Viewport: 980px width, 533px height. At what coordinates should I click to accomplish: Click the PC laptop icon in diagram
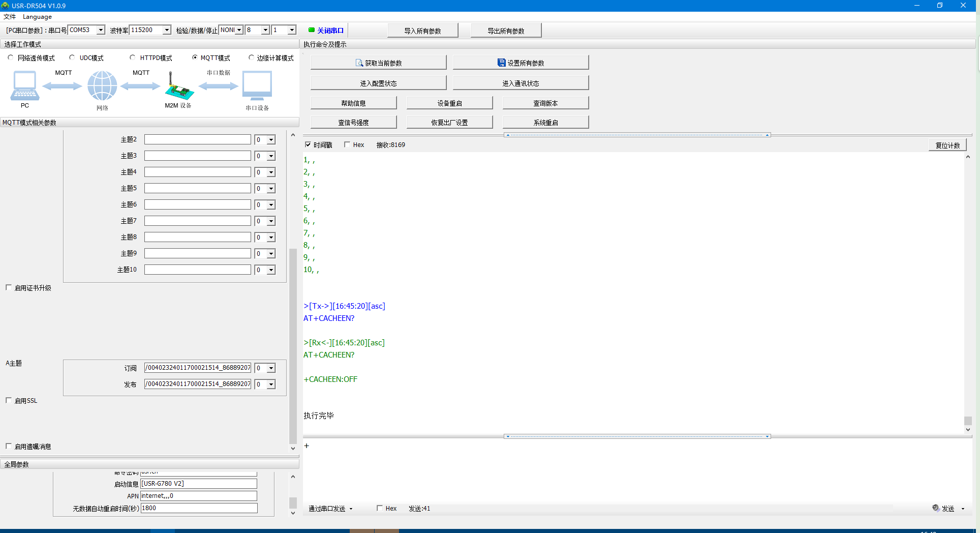(24, 85)
